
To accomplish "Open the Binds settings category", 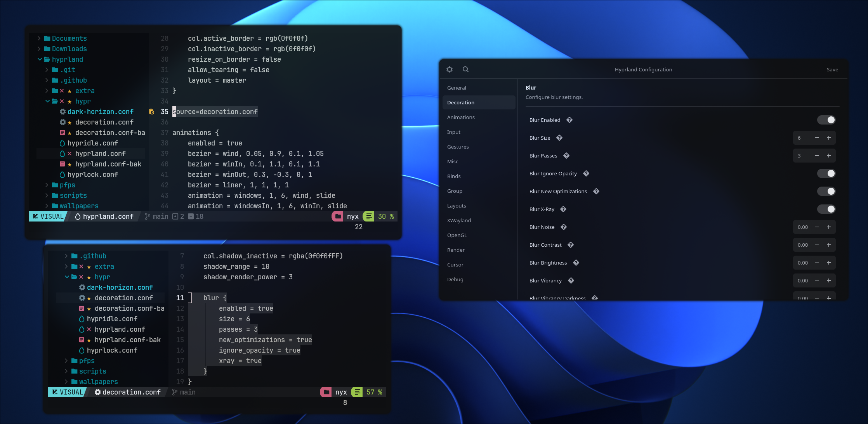I will pyautogui.click(x=454, y=176).
